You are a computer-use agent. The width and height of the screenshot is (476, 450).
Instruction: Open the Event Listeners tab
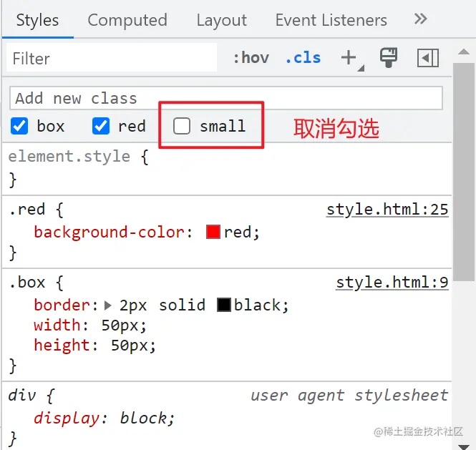point(331,21)
